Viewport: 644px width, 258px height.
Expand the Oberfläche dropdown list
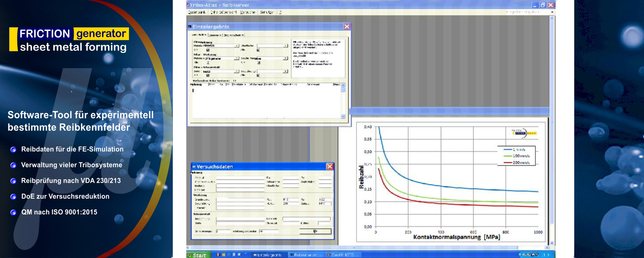tap(285, 46)
